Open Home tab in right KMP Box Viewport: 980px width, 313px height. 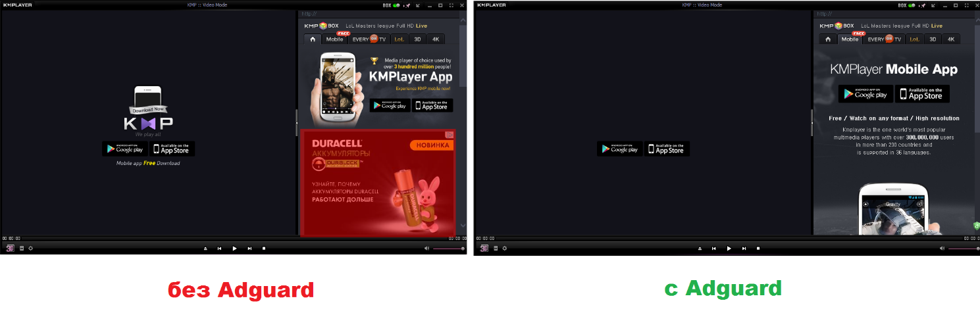[828, 39]
